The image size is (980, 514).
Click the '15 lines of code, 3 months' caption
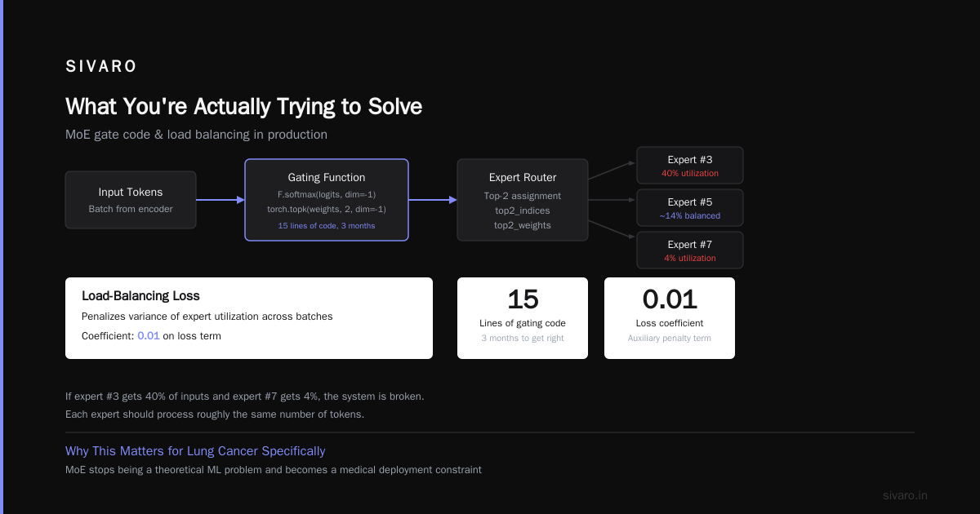click(327, 226)
